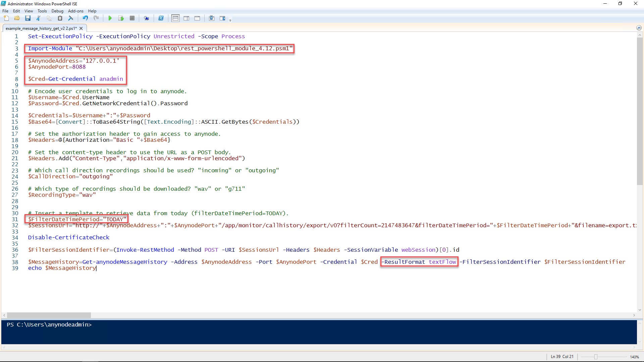This screenshot has width=644, height=362.
Task: Paste from the clipboard
Action: (x=60, y=18)
